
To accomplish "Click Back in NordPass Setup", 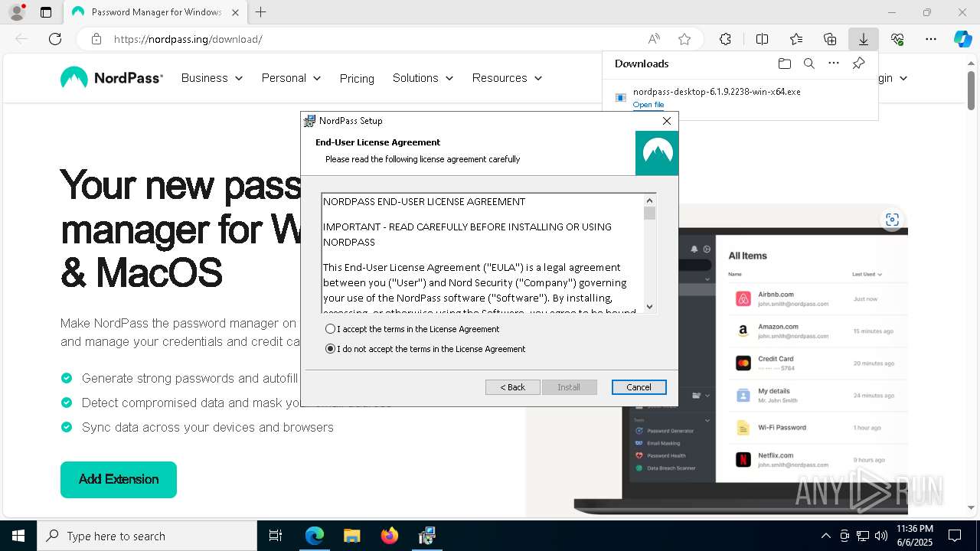I will click(513, 387).
